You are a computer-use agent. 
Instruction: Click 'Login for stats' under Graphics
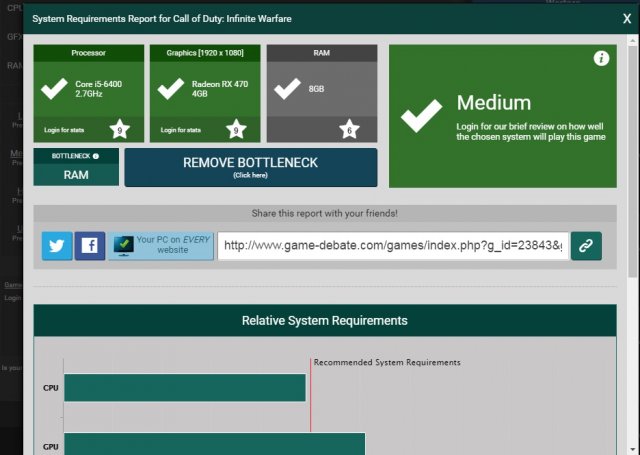(x=183, y=130)
